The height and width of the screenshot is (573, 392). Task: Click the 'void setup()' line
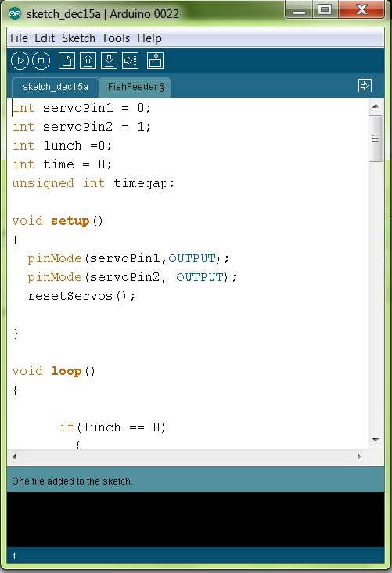pyautogui.click(x=58, y=221)
